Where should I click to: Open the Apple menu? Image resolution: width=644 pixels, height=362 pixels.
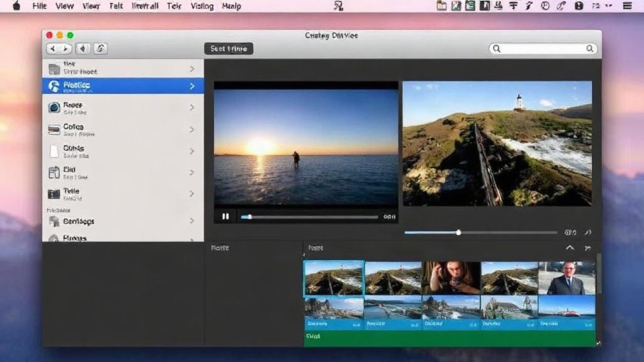click(x=16, y=6)
